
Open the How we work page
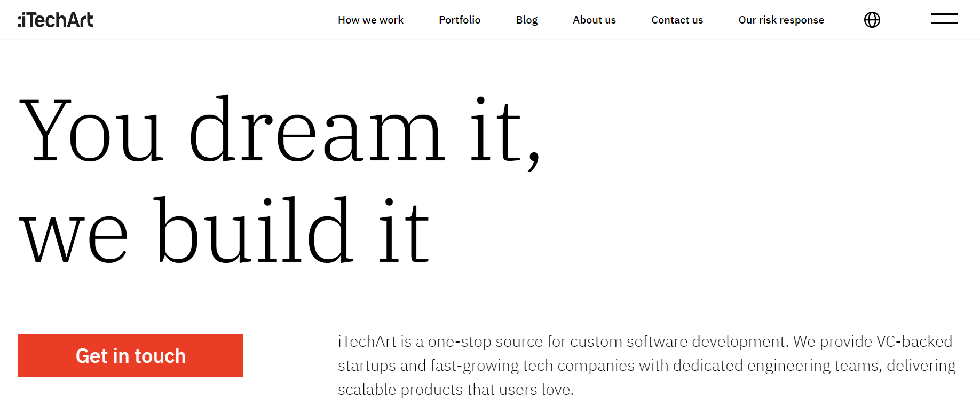coord(370,20)
